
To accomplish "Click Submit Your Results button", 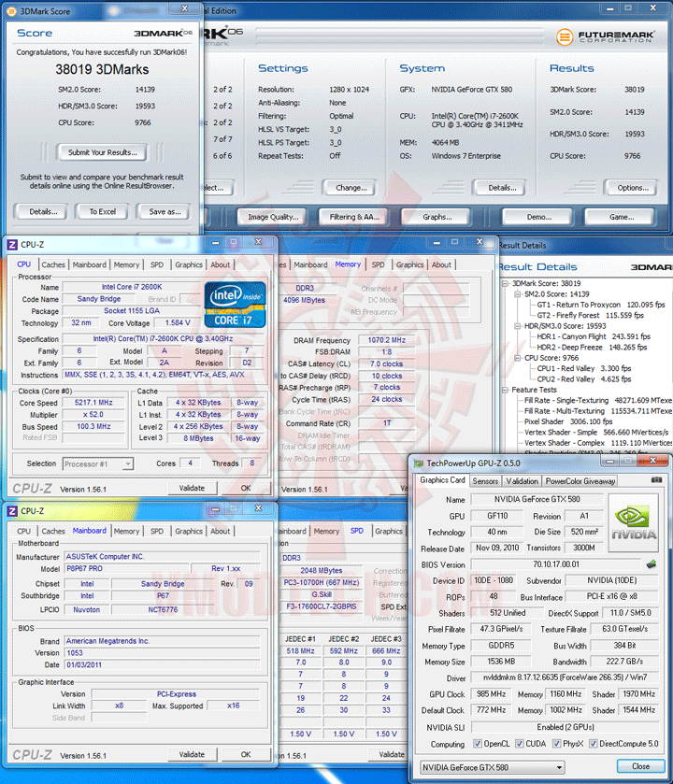I will click(103, 152).
